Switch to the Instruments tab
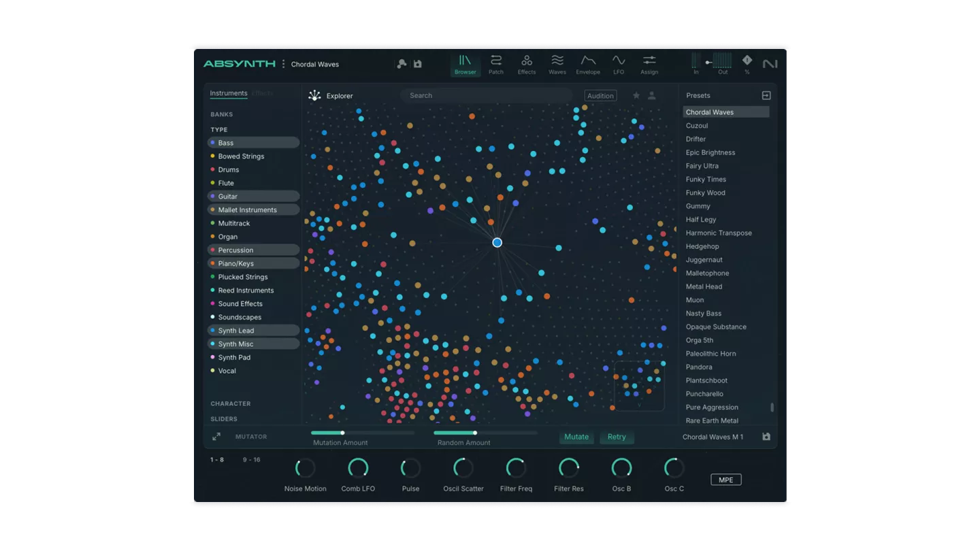Viewport: 980px width, 551px height. [x=229, y=93]
